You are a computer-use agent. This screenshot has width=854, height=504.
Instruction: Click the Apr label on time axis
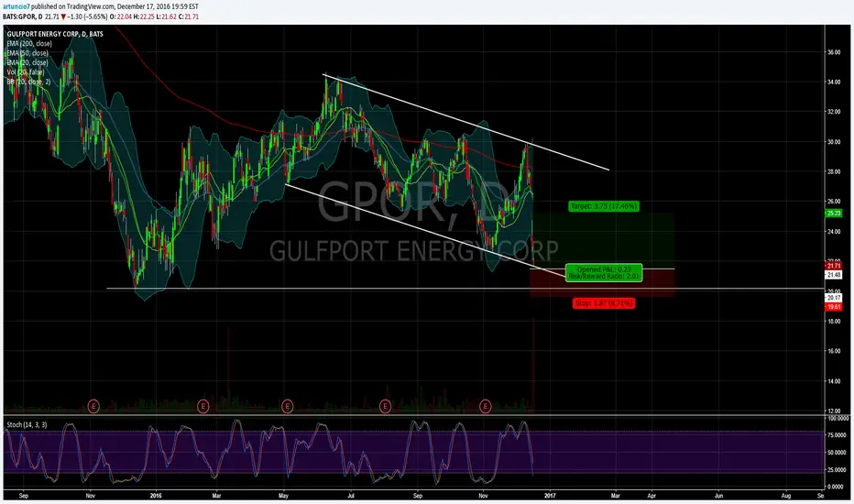pyautogui.click(x=651, y=496)
